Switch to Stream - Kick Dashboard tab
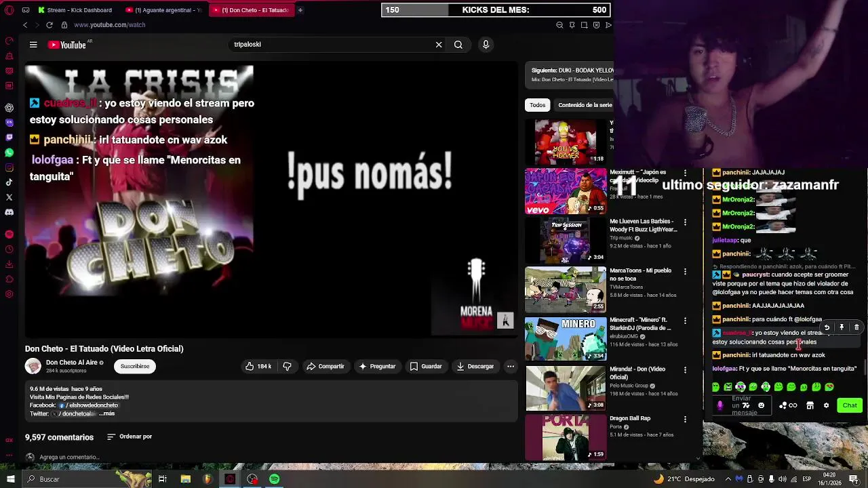868x488 pixels. pyautogui.click(x=75, y=10)
